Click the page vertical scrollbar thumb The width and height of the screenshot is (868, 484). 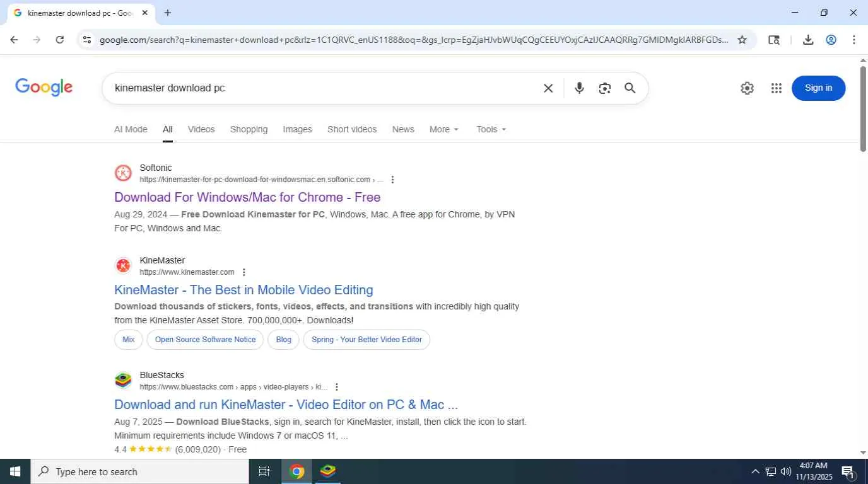pos(863,108)
